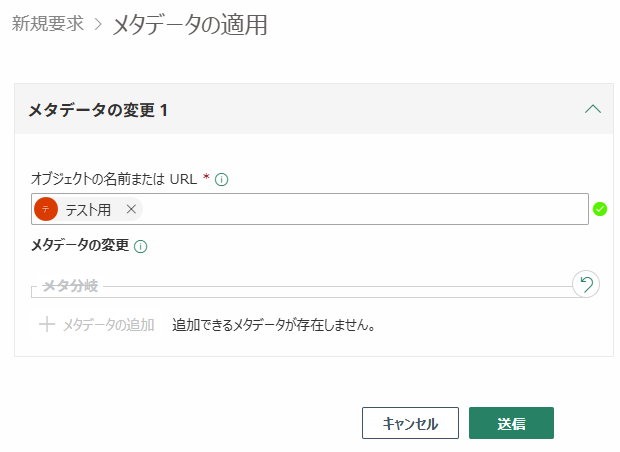The image size is (620, 452).
Task: Click the green validation checkmark
Action: (600, 209)
